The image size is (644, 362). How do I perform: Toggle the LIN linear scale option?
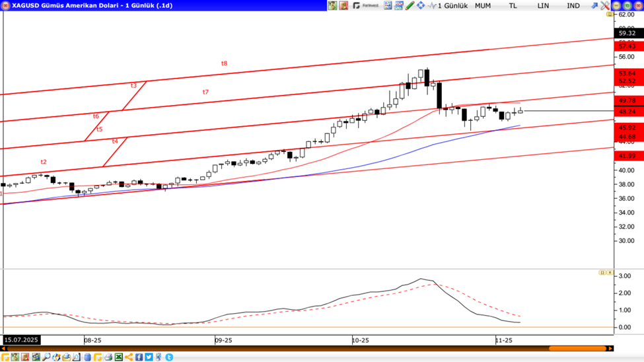point(543,5)
